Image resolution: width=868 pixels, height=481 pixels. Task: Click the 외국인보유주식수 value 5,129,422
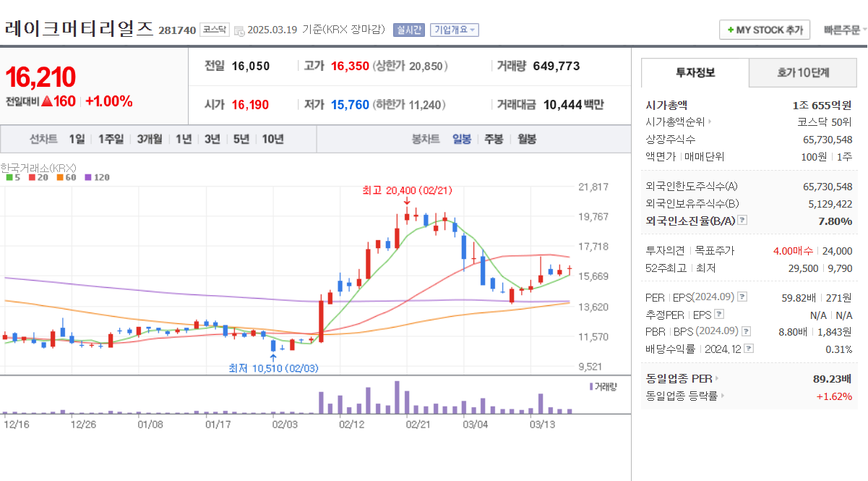[x=830, y=204]
